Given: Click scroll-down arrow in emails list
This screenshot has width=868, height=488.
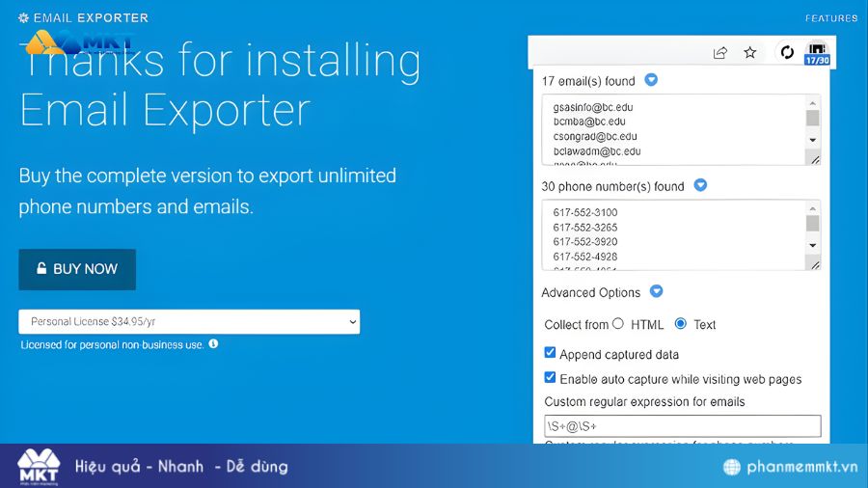Looking at the screenshot, I should 813,140.
